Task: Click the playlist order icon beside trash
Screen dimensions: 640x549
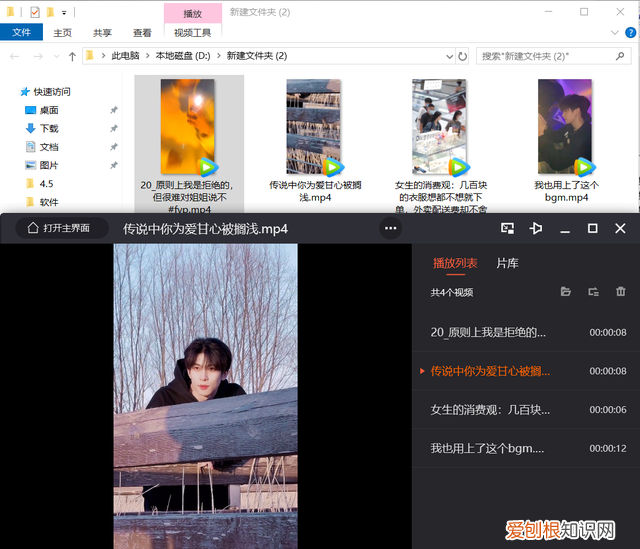Action: [x=593, y=291]
